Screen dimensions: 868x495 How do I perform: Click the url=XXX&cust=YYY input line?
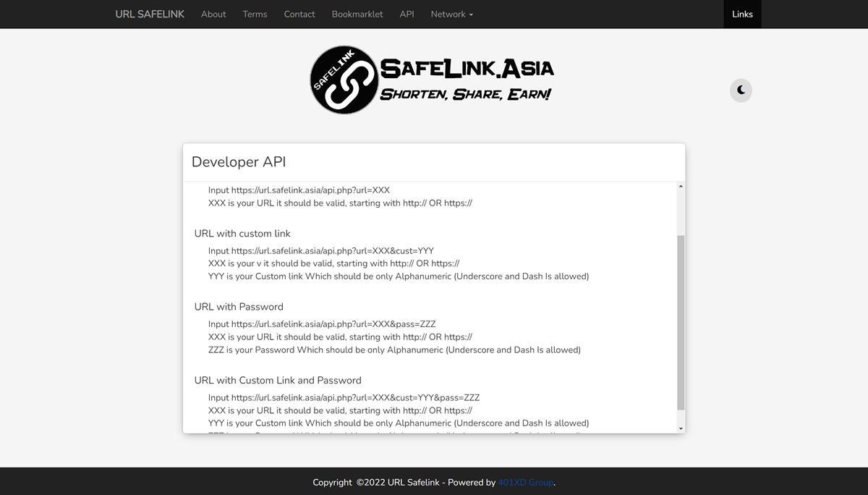click(321, 251)
